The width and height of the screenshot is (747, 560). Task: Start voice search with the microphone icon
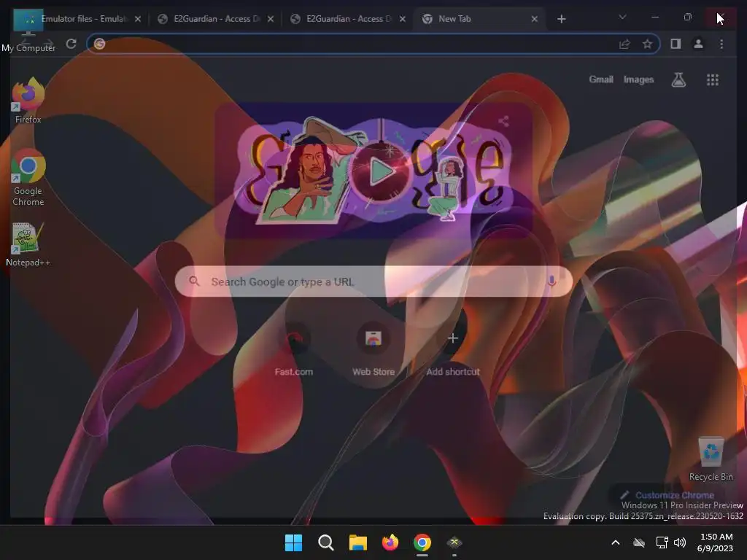click(551, 281)
